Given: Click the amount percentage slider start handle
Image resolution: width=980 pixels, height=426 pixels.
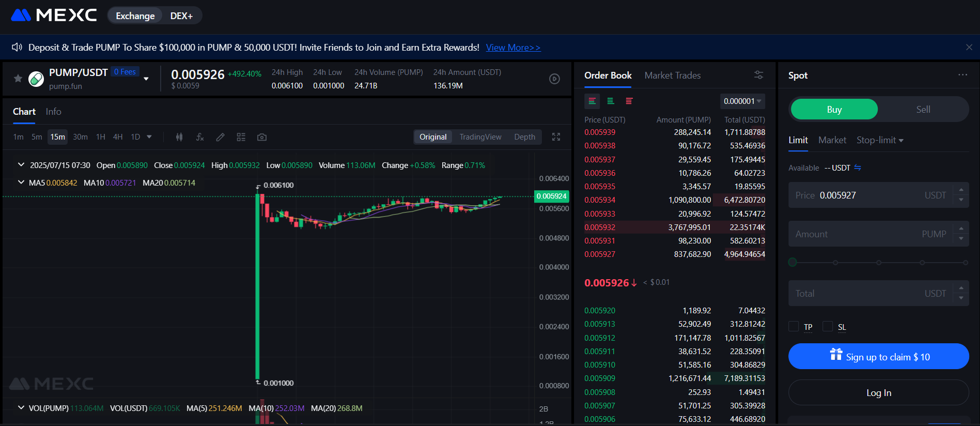Looking at the screenshot, I should coord(792,263).
